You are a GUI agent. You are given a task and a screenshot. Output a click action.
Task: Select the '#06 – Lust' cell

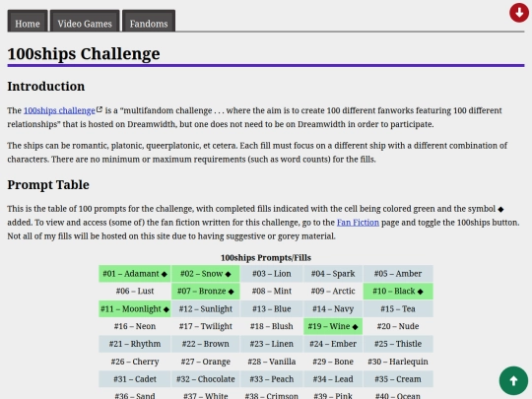[135, 291]
